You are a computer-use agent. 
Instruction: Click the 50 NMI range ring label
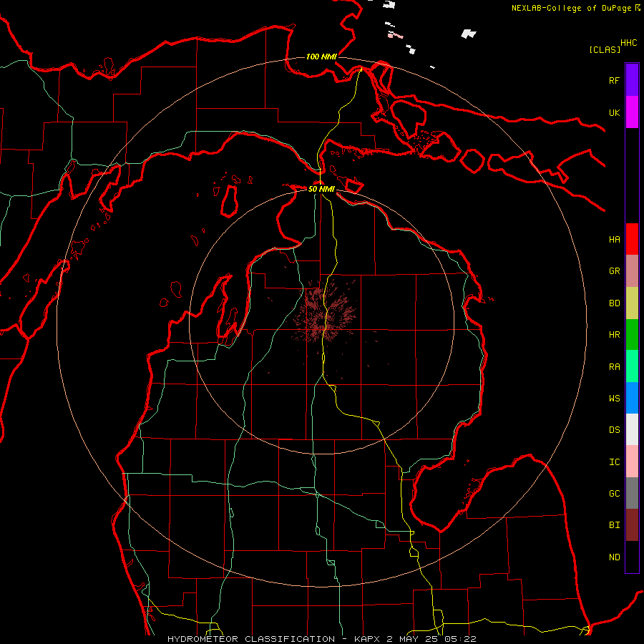tap(321, 189)
